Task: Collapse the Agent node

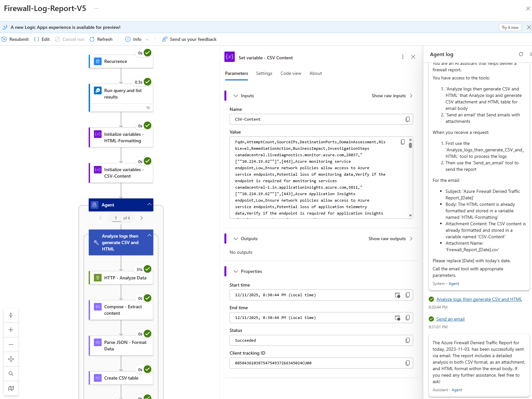Action: tap(149, 204)
